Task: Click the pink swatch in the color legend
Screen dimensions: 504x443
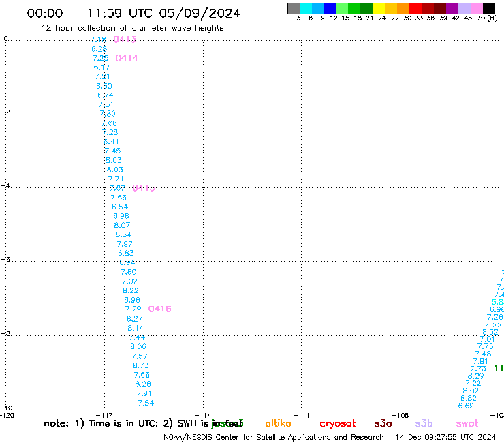Action: pyautogui.click(x=477, y=8)
